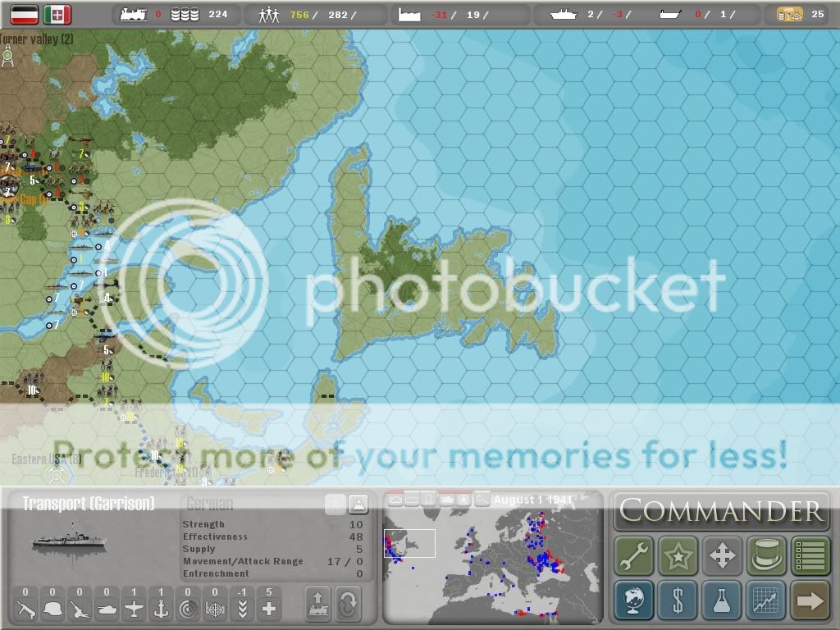
Task: Click the Commander logo banner
Action: pos(721,510)
